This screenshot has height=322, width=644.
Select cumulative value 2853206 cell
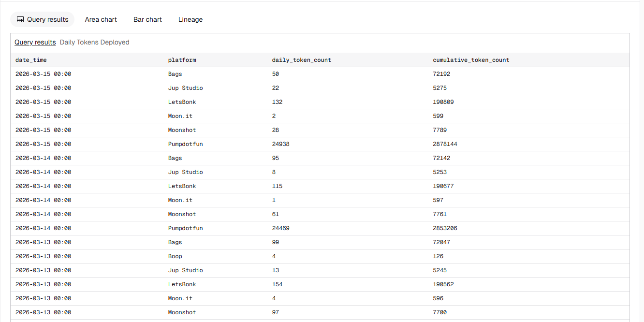(x=445, y=228)
